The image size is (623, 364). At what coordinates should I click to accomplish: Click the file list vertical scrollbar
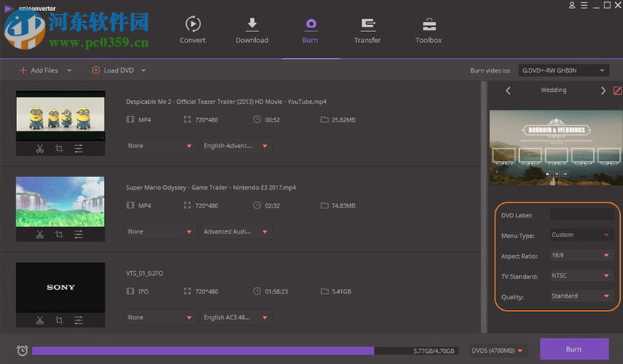(484, 206)
